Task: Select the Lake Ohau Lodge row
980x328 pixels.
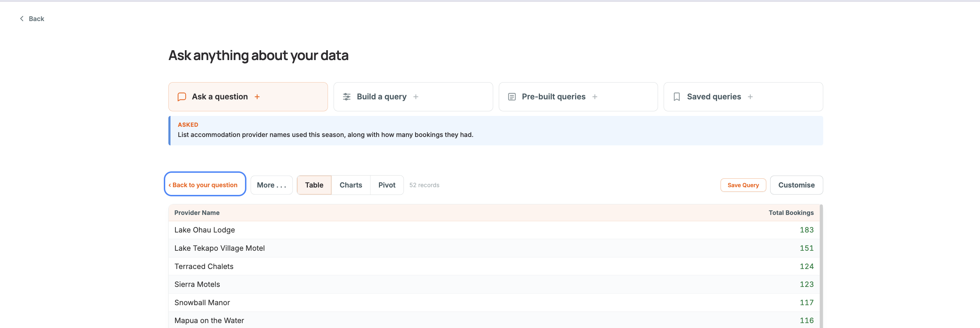Action: pos(494,230)
